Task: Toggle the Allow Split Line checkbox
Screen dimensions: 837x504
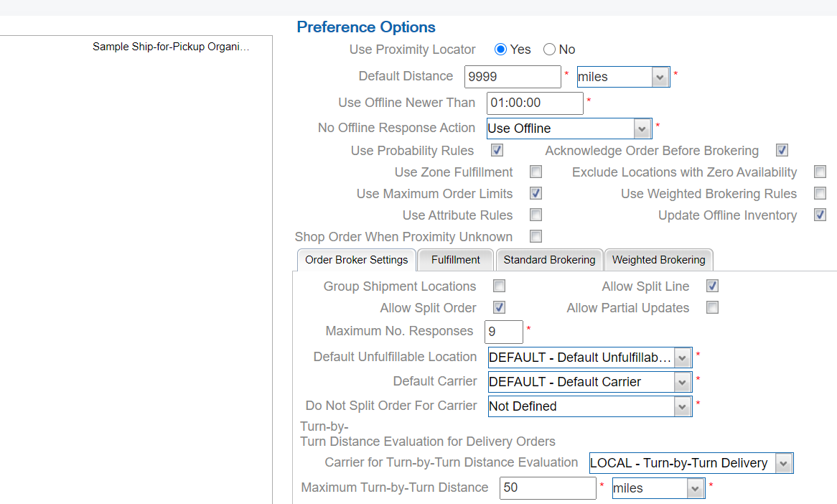Action: pos(712,286)
